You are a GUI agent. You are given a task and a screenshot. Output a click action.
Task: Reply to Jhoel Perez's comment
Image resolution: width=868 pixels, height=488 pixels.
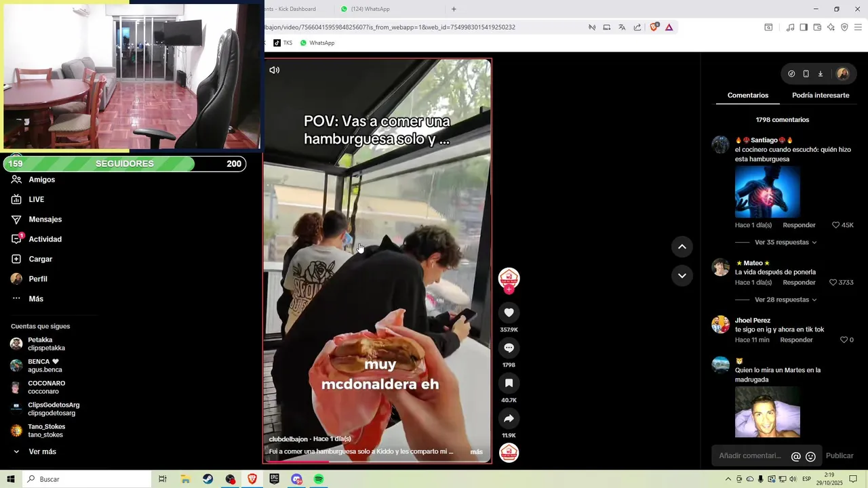(x=796, y=340)
